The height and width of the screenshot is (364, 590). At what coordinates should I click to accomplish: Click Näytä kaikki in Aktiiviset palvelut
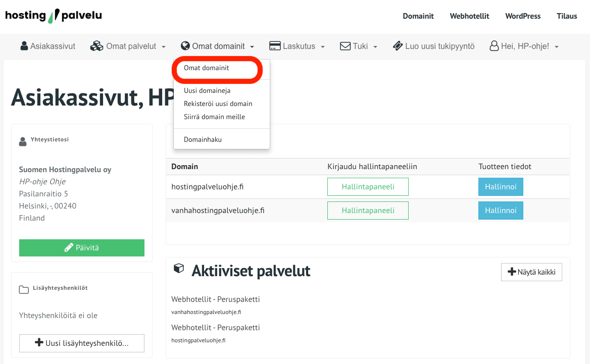point(531,272)
